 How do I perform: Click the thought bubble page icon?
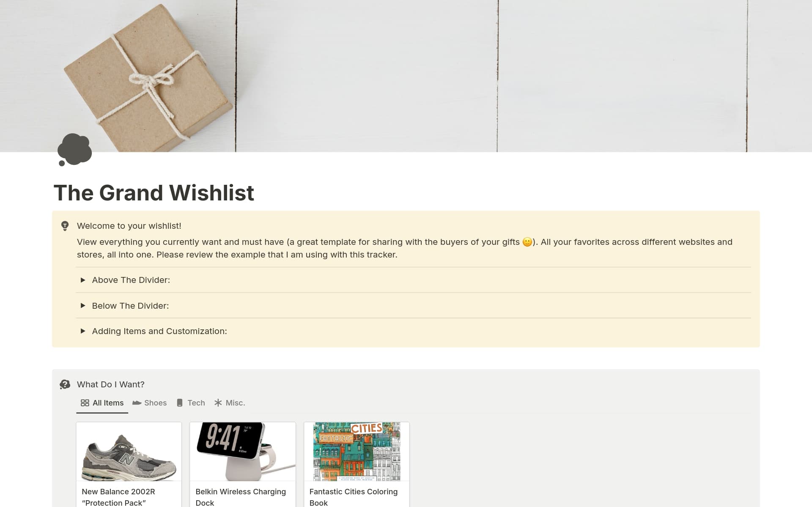pyautogui.click(x=75, y=150)
